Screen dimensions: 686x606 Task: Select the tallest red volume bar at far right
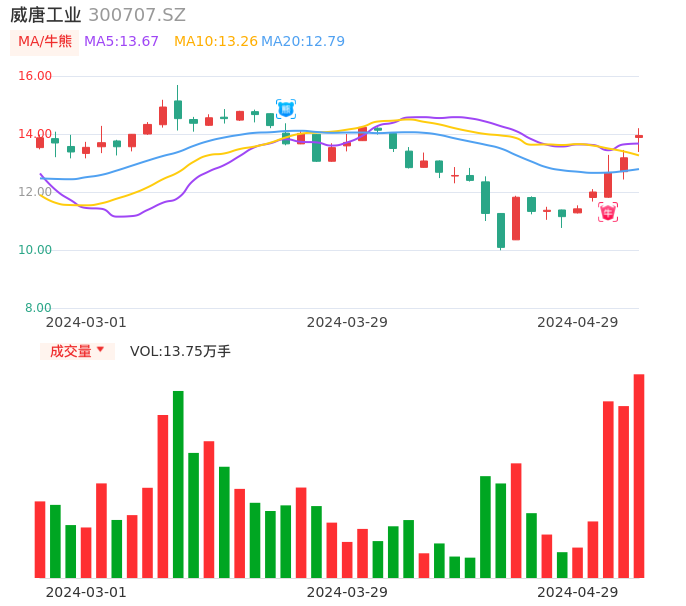[x=639, y=476]
